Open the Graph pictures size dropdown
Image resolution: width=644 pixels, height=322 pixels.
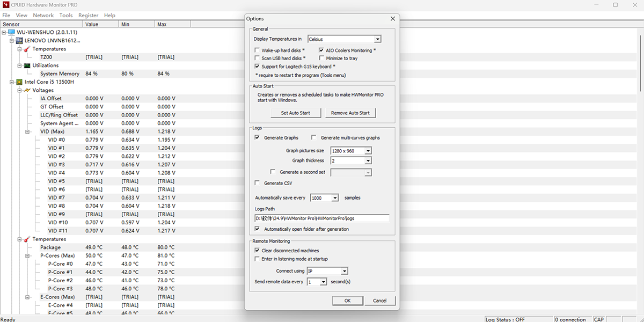coord(368,151)
